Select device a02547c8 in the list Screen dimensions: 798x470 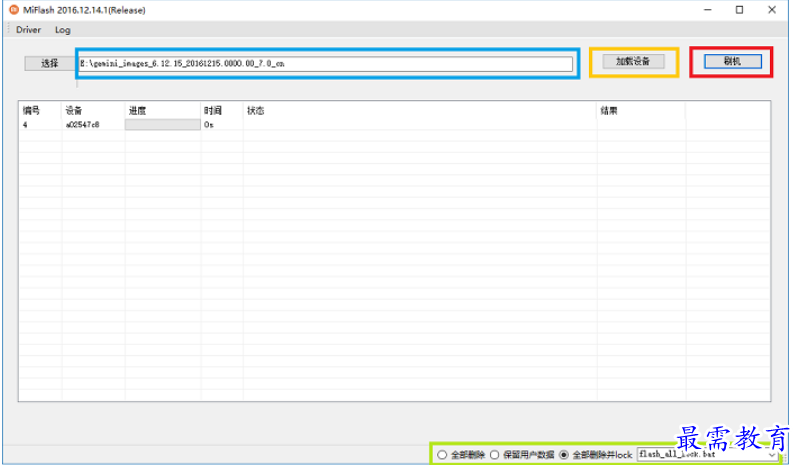coord(82,125)
